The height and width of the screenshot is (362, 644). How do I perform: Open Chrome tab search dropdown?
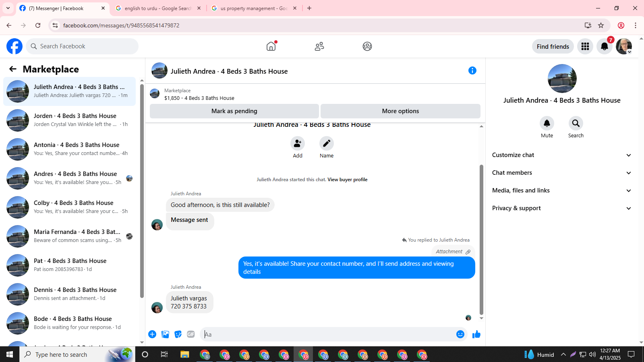point(8,8)
